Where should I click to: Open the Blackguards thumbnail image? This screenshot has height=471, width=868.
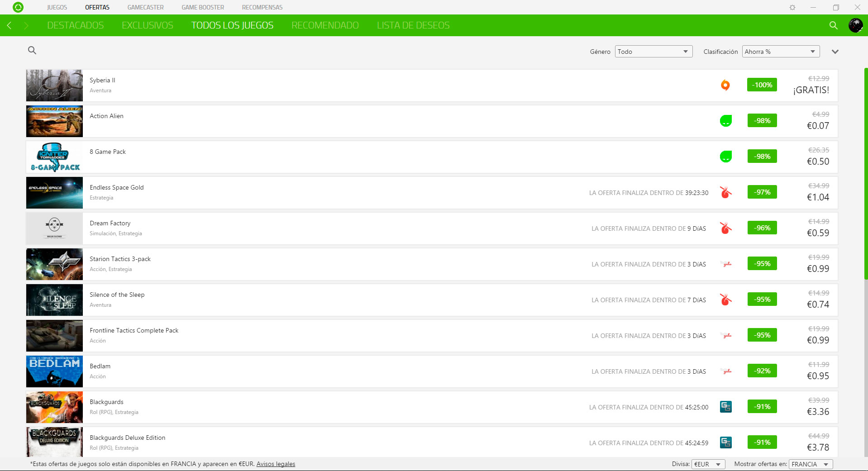coord(54,407)
